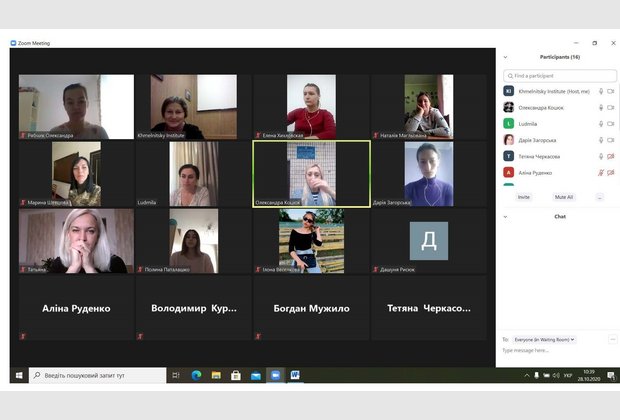
Task: Show hidden system tray icons
Action: (527, 375)
